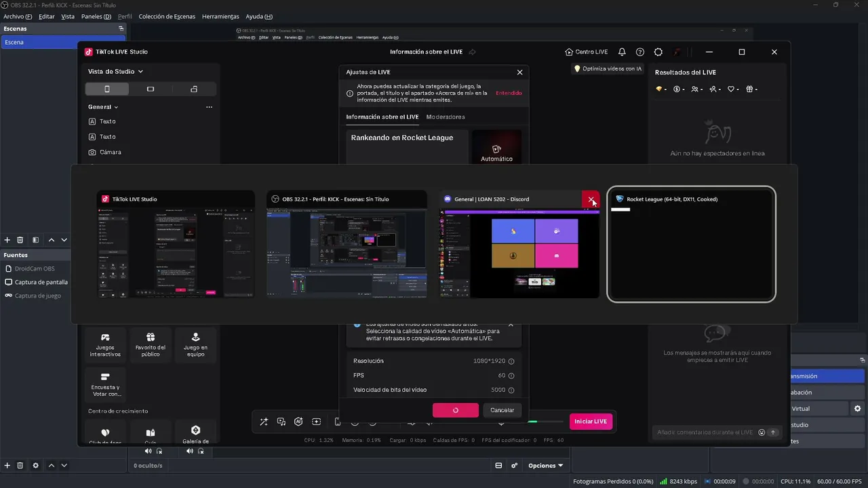Image resolution: width=868 pixels, height=488 pixels.
Task: Open General section more options
Action: (209, 107)
